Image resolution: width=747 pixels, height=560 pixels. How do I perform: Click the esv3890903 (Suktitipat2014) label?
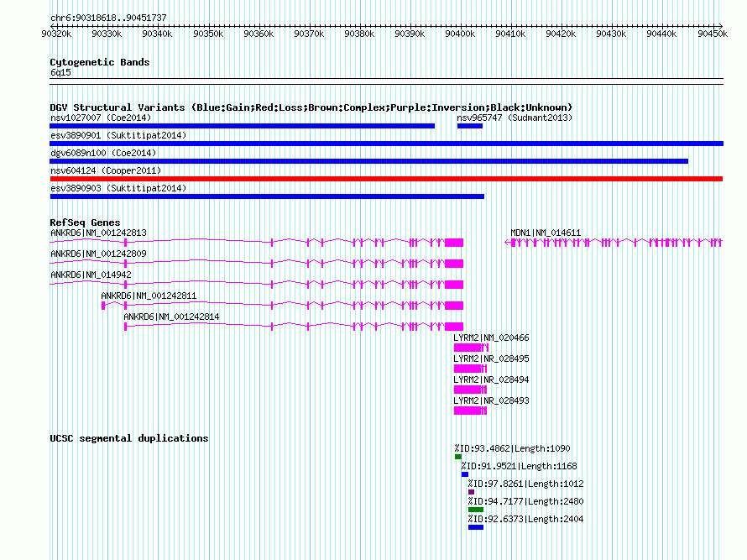coord(118,188)
